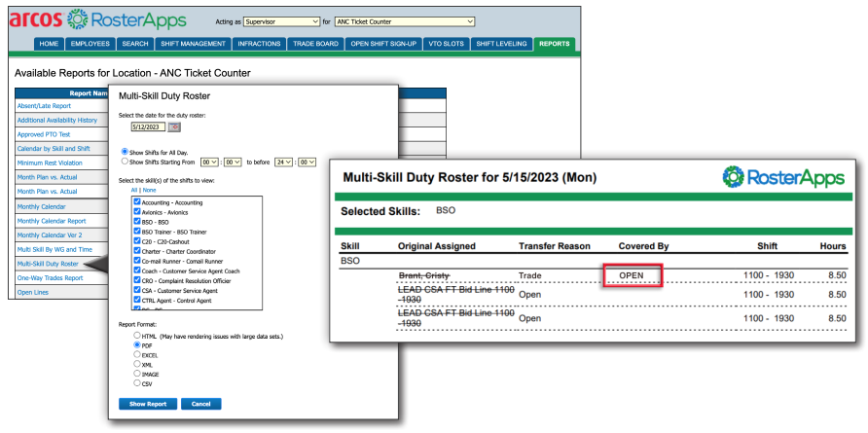Click OPEN in the Covered By column
This screenshot has height=433, width=868.
pos(632,275)
